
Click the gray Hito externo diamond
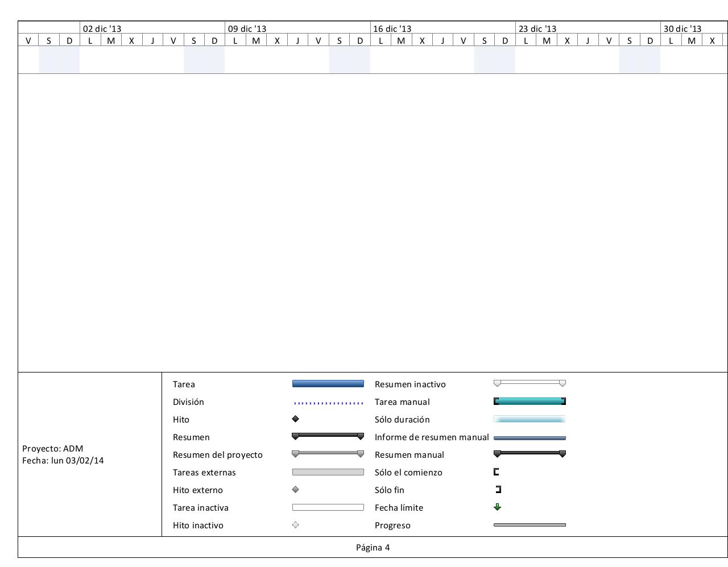(x=295, y=490)
